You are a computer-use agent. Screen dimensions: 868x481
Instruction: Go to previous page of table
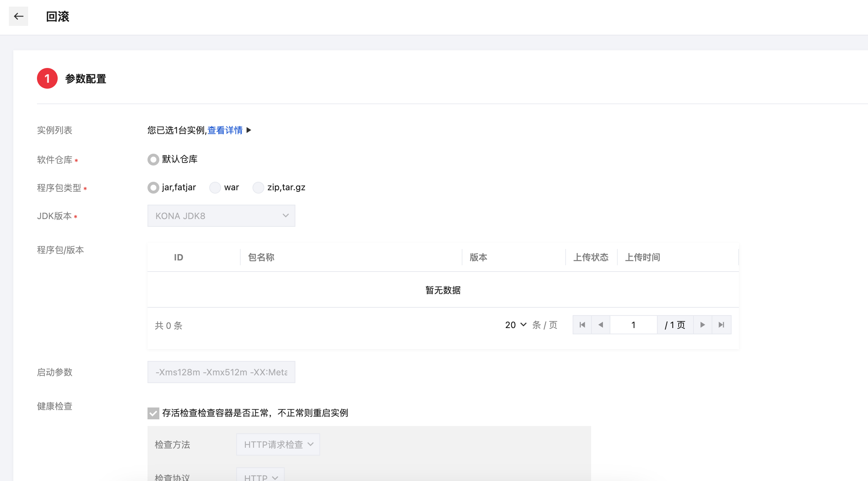[601, 325]
